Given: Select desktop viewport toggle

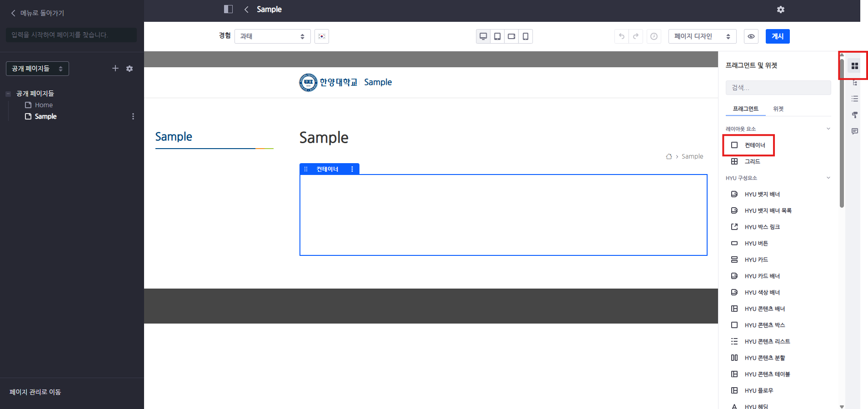Looking at the screenshot, I should click(483, 36).
